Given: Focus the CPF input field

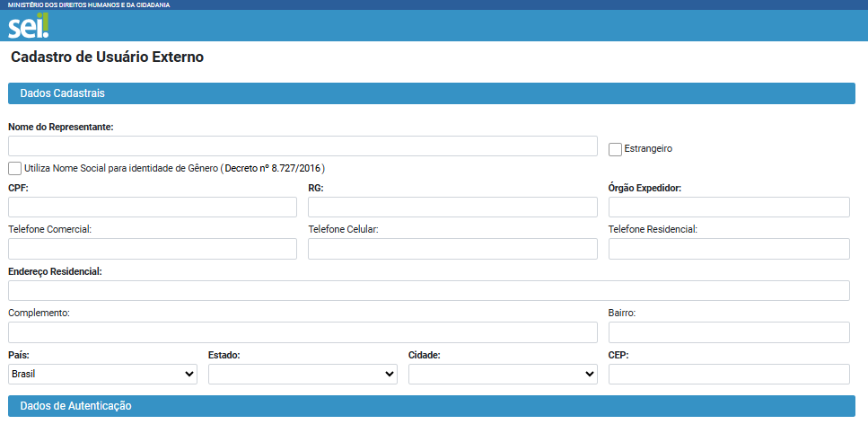Looking at the screenshot, I should (x=152, y=208).
